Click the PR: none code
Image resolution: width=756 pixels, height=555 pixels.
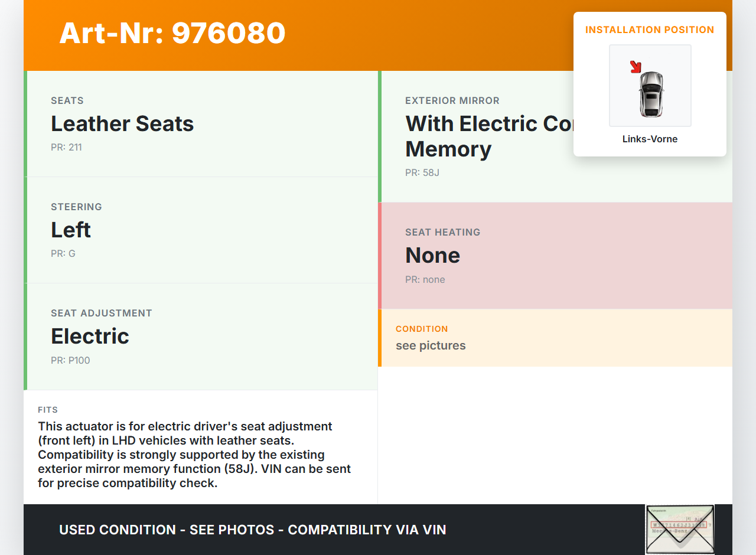(x=425, y=280)
